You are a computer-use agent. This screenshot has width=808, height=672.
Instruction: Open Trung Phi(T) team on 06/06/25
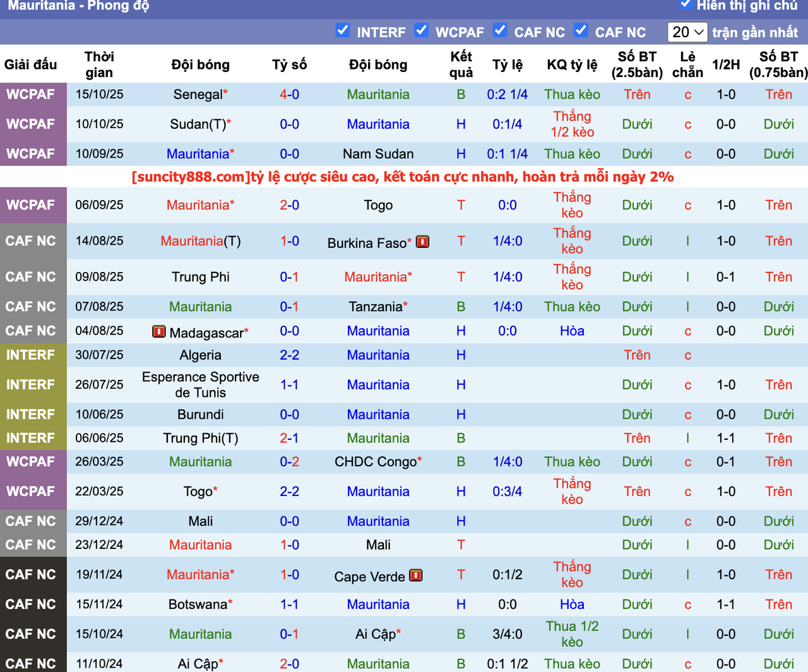coord(200,439)
